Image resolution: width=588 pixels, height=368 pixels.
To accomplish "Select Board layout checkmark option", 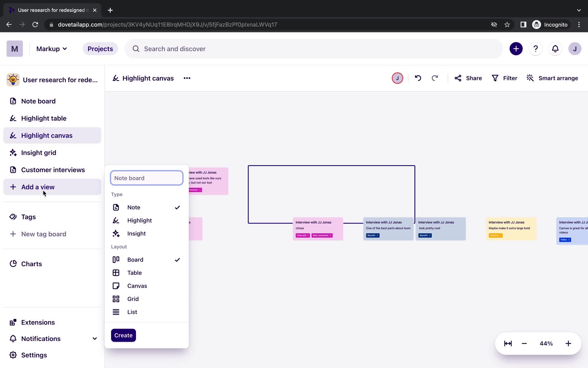I will click(x=177, y=259).
